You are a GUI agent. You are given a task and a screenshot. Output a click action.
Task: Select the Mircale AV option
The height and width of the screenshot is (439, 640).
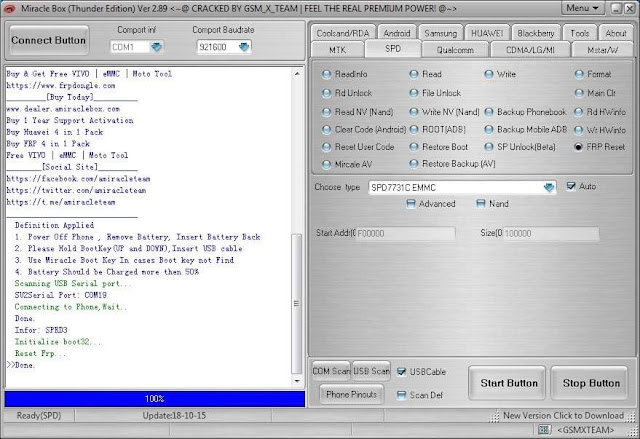347,164
